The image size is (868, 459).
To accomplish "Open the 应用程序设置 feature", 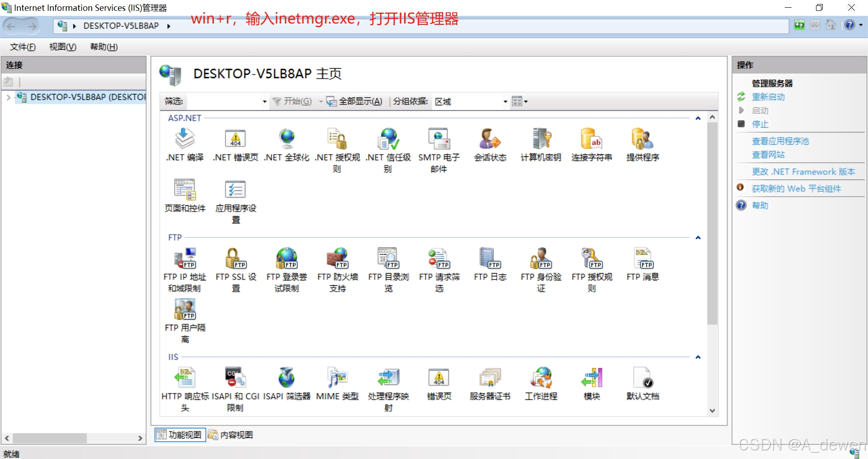I will click(x=236, y=201).
